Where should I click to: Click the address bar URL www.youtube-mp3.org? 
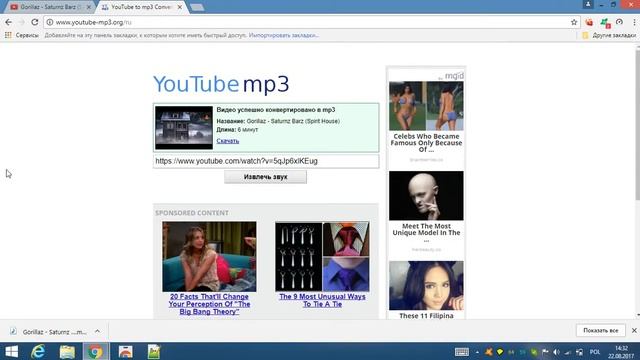pos(93,22)
